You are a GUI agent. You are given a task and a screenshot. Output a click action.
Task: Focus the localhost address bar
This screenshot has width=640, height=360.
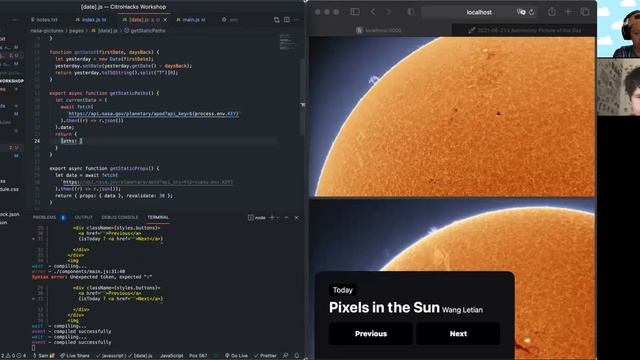coord(479,12)
